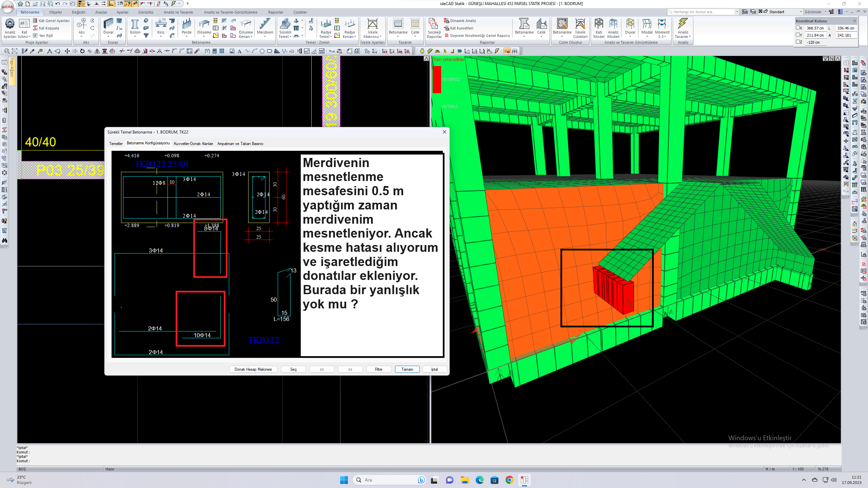
Task: Click the previous << button
Action: 322,369
